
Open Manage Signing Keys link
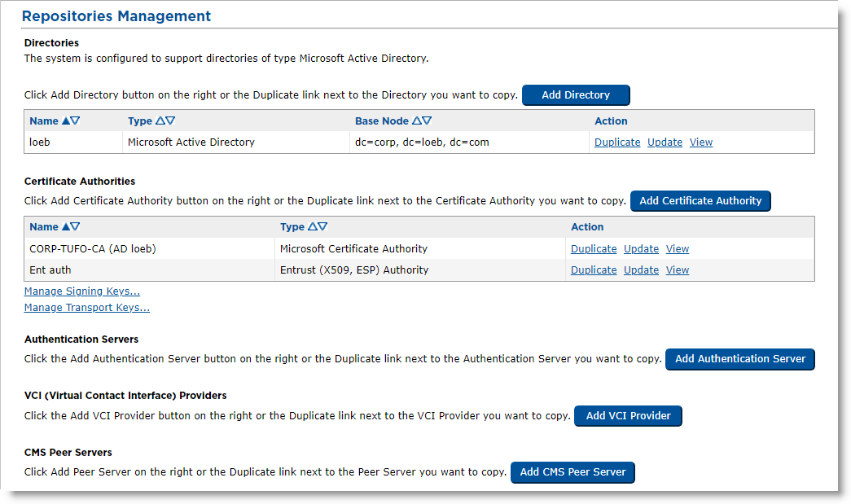pos(82,291)
